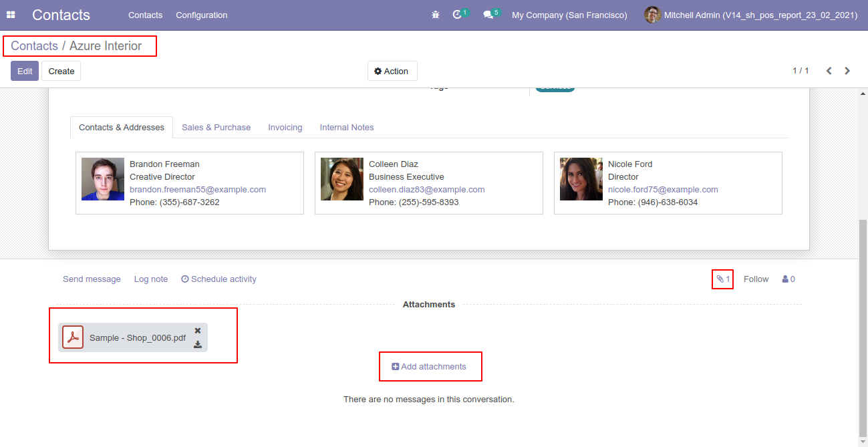Open the Configuration menu
The width and height of the screenshot is (868, 447).
click(201, 15)
